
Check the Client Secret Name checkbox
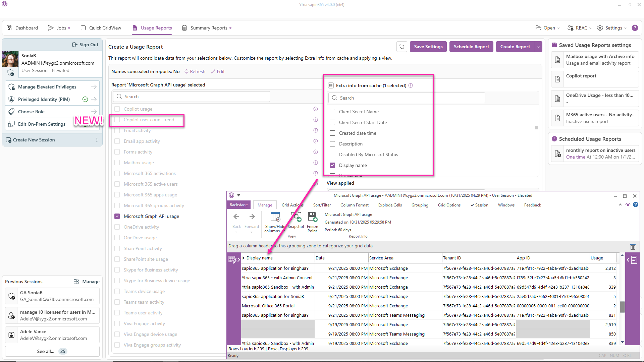(332, 112)
